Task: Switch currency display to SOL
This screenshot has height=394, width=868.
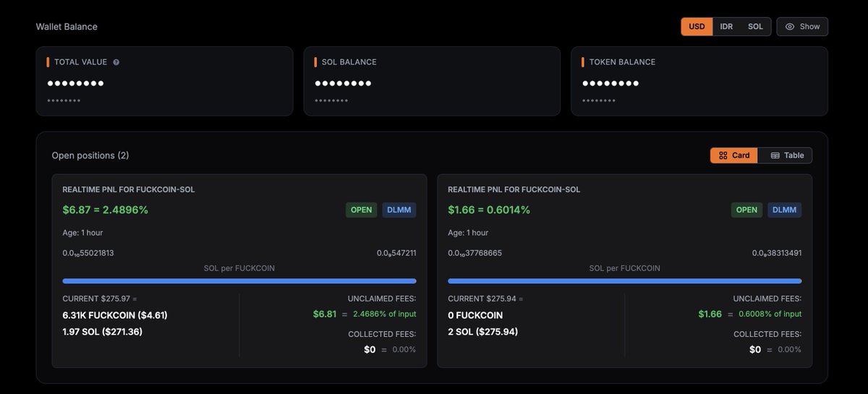Action: (755, 27)
